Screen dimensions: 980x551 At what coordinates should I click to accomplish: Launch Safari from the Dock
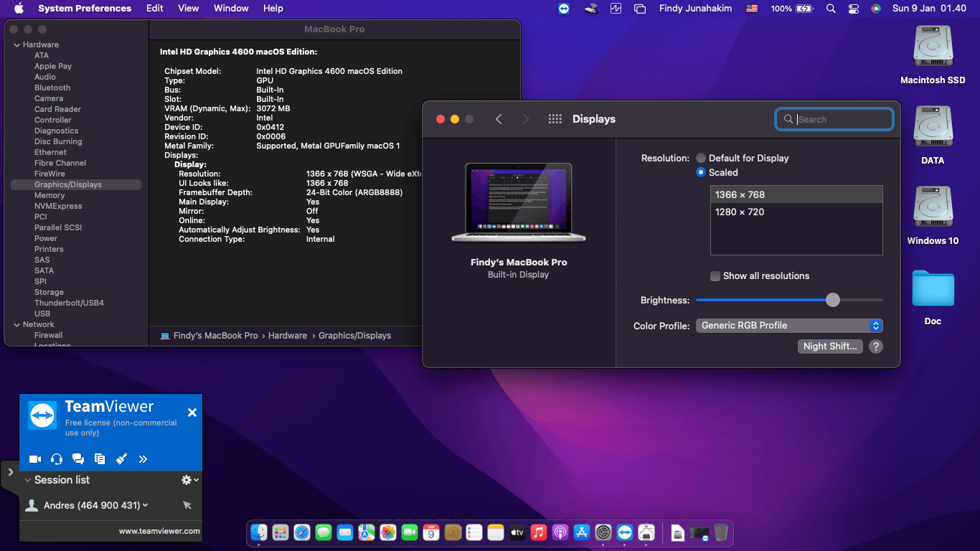click(x=302, y=532)
